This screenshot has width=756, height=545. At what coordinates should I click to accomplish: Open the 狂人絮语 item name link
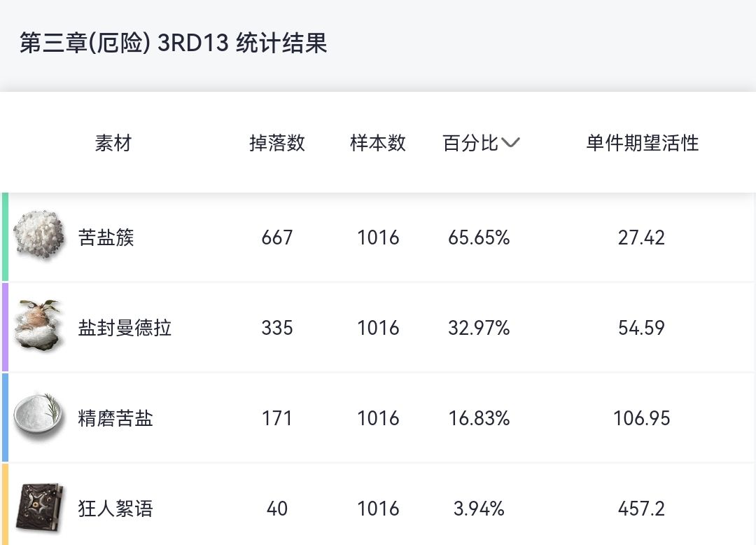point(115,509)
